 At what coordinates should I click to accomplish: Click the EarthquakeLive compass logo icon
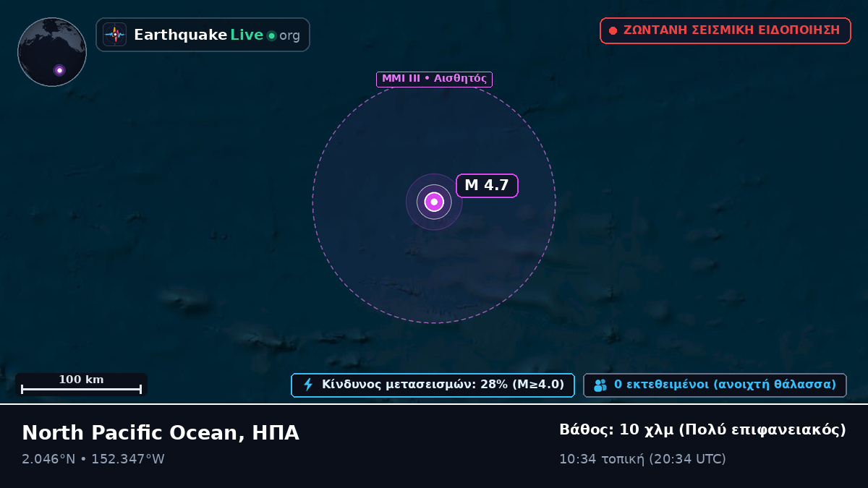[x=115, y=35]
